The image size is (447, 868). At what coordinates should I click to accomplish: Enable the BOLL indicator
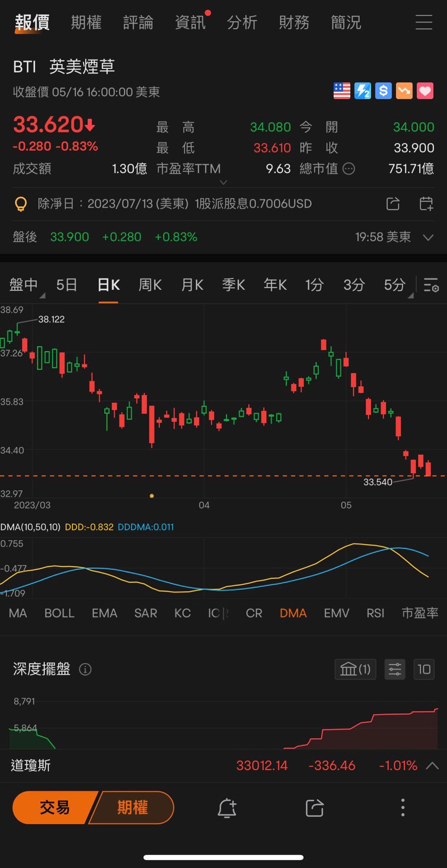pos(60,613)
